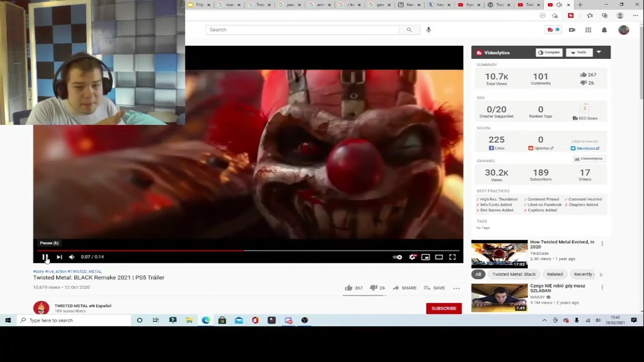Select the All filter chip
This screenshot has height=362, width=644.
(478, 275)
